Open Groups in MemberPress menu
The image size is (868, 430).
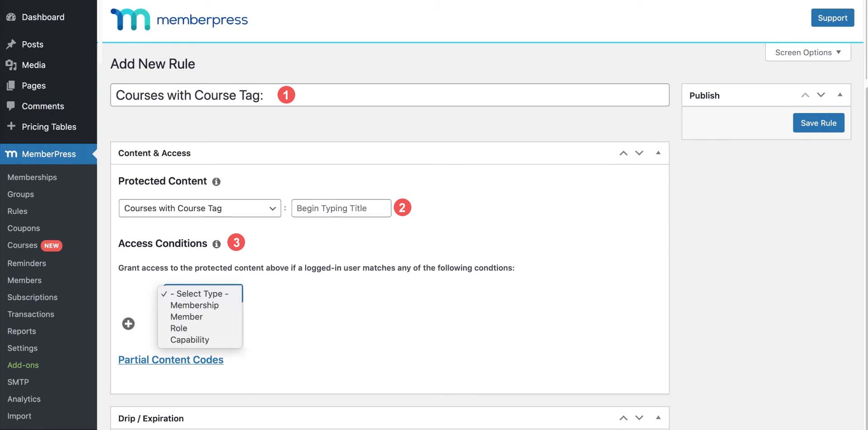point(21,194)
